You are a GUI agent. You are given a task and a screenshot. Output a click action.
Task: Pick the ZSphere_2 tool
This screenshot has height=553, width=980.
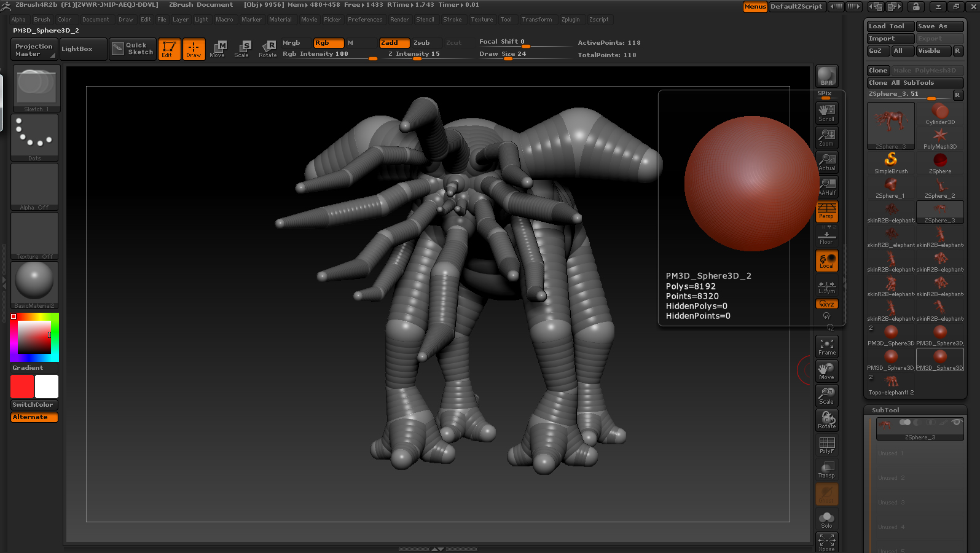coord(940,188)
